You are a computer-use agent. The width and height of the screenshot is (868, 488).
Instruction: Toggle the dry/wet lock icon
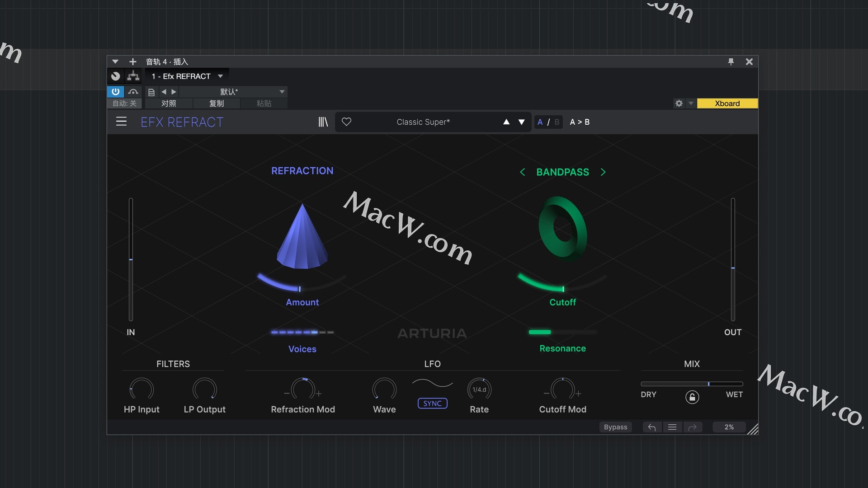(692, 397)
